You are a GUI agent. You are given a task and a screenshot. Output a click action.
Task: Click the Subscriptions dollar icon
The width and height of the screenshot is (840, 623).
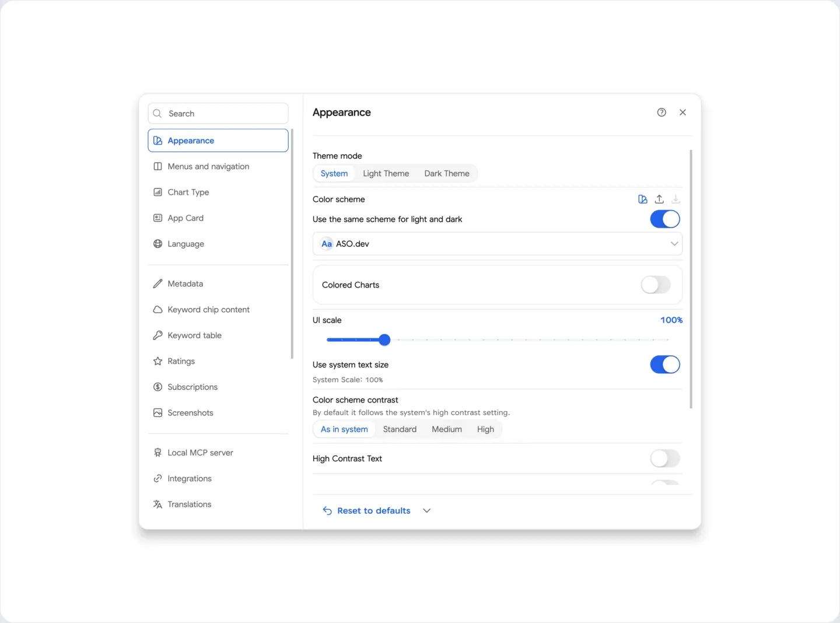[157, 387]
